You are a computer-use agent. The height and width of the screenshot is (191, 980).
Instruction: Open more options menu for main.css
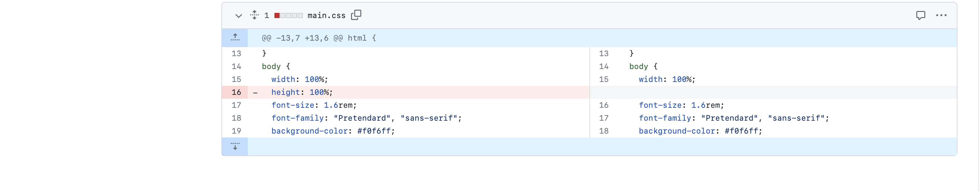[x=941, y=15]
